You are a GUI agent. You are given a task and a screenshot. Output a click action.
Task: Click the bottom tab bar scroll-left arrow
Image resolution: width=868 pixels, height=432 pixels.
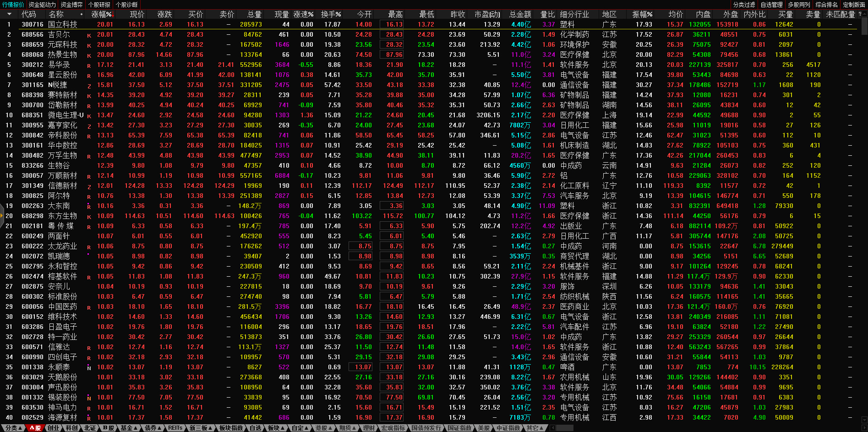(x=552, y=428)
